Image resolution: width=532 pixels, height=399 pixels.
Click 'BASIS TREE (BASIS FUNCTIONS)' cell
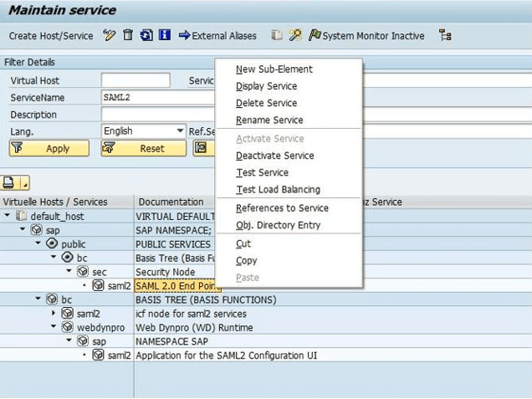[206, 300]
